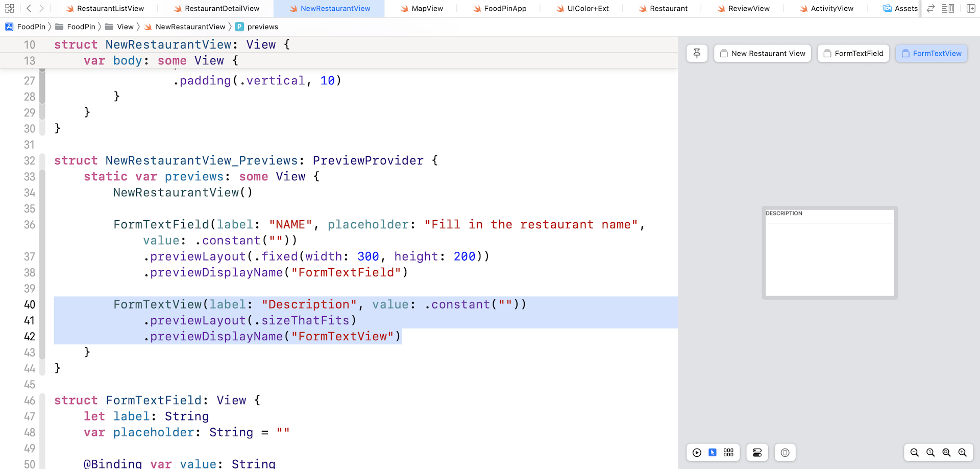Open preview variants grid mode
The image size is (980, 469).
coord(728,452)
